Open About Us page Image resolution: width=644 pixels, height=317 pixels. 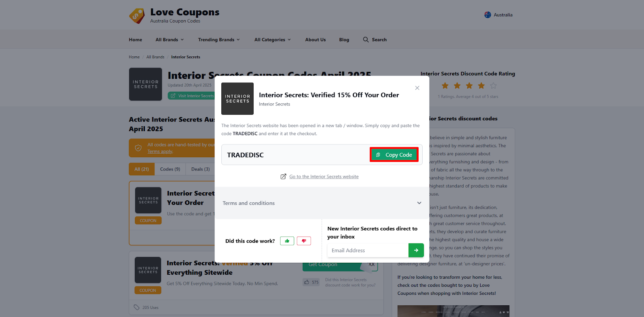(316, 40)
